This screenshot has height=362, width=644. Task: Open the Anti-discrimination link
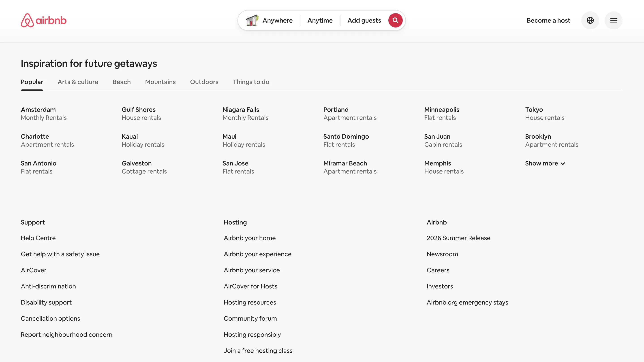pyautogui.click(x=48, y=286)
